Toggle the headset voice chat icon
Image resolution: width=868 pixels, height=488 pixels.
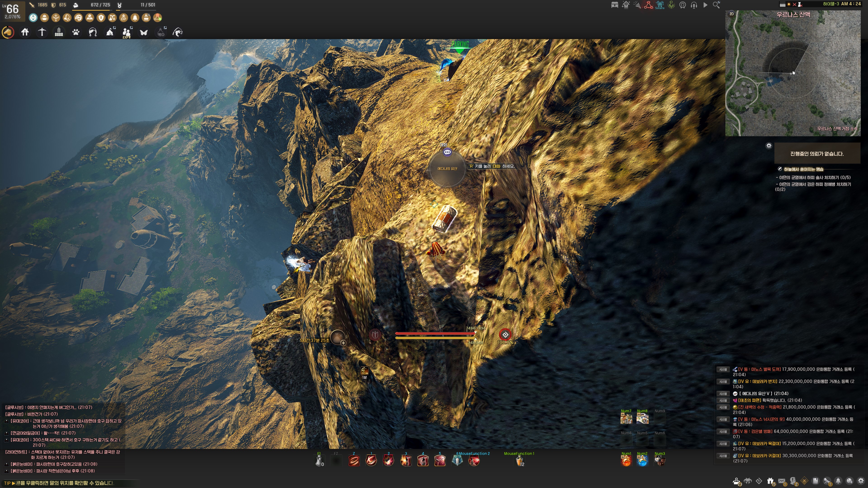click(694, 5)
